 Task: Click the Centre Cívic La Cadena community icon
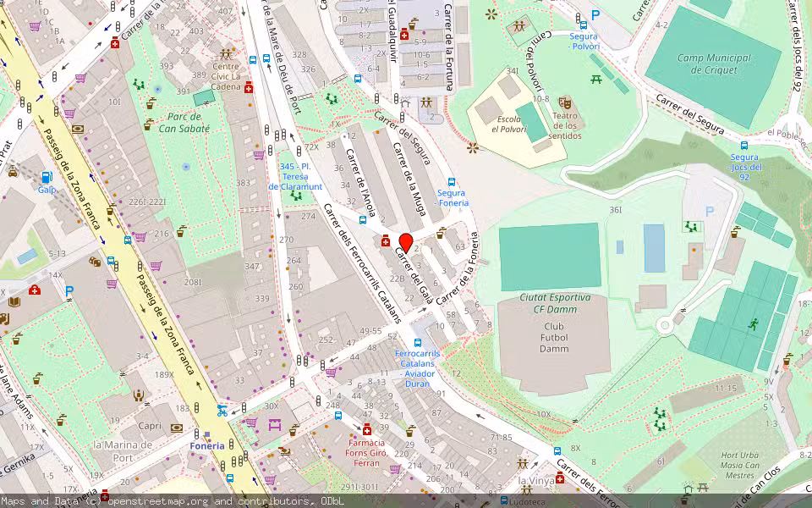pyautogui.click(x=226, y=54)
